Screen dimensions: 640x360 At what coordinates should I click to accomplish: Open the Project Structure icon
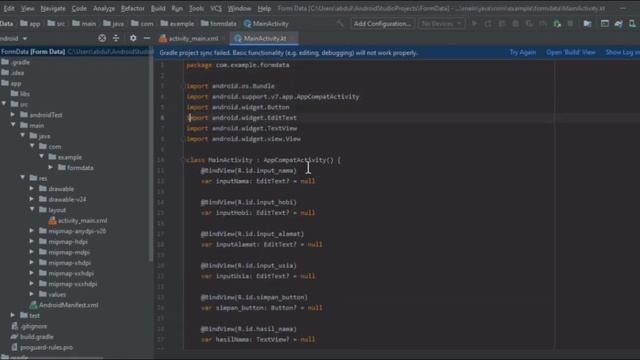587,24
